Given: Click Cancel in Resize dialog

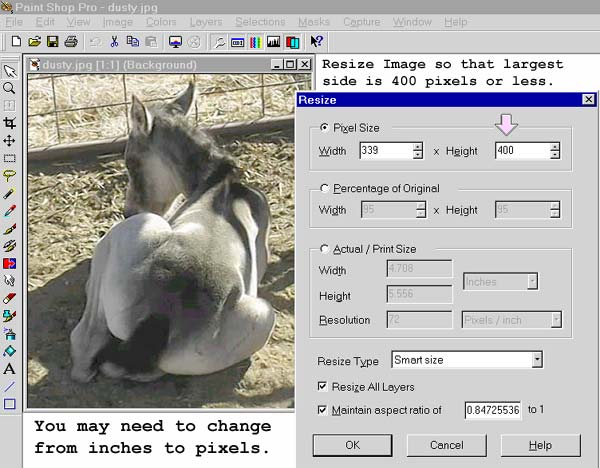Looking at the screenshot, I should [x=446, y=444].
